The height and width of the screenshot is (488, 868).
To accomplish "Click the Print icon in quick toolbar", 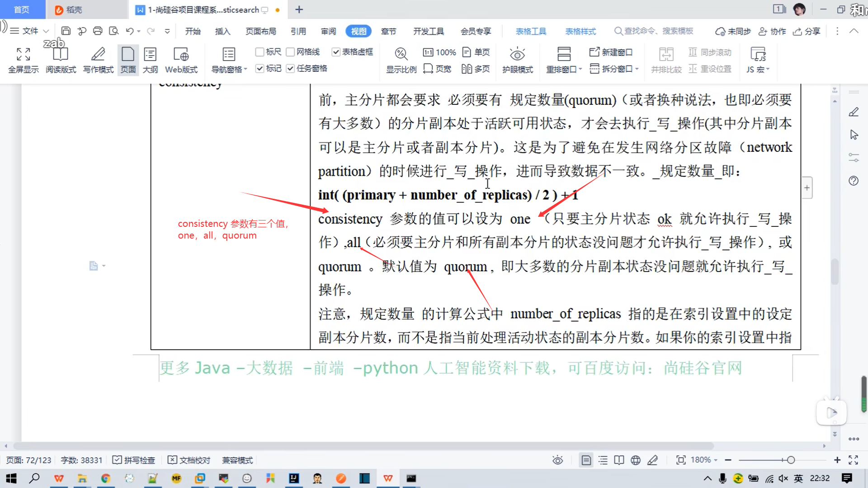I will point(98,31).
